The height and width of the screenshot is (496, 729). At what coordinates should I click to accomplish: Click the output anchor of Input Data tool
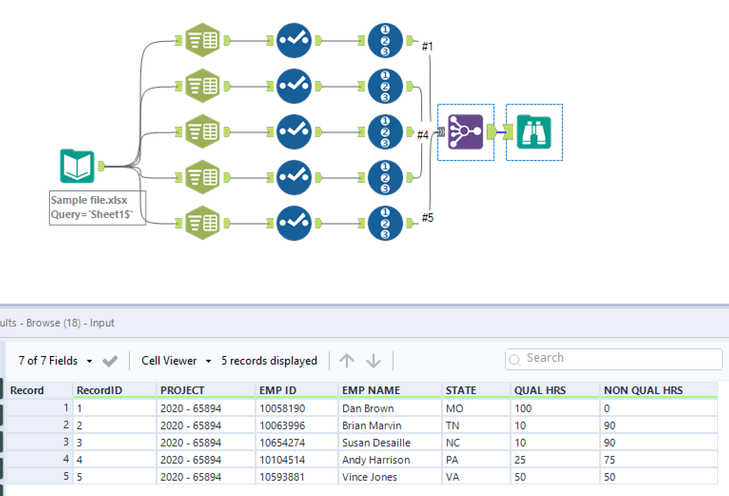point(101,166)
